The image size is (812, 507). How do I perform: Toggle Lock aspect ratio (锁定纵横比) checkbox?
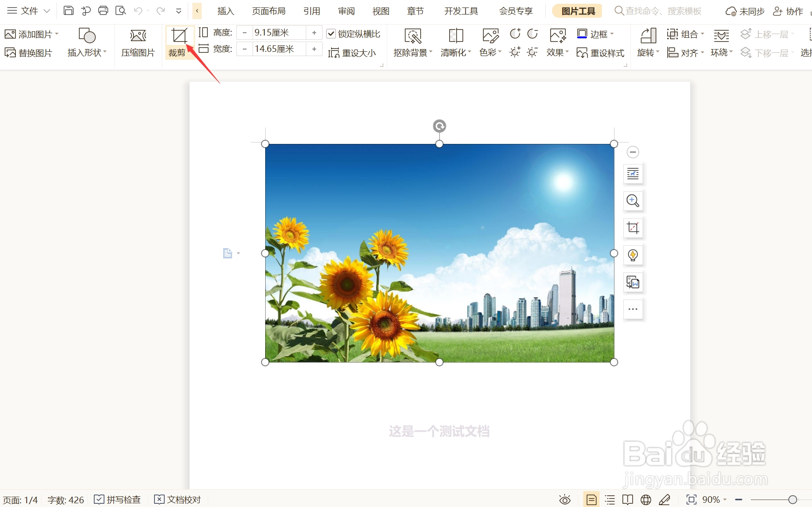(331, 34)
